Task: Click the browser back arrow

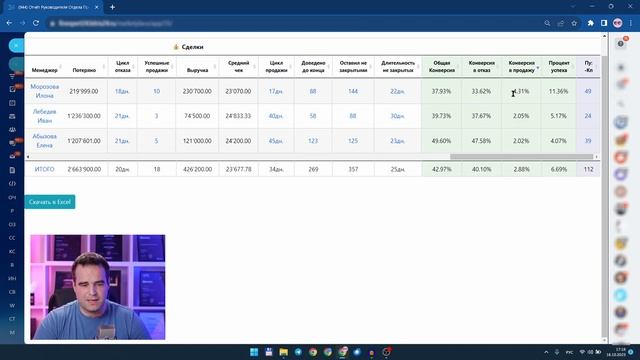Action: 9,23
